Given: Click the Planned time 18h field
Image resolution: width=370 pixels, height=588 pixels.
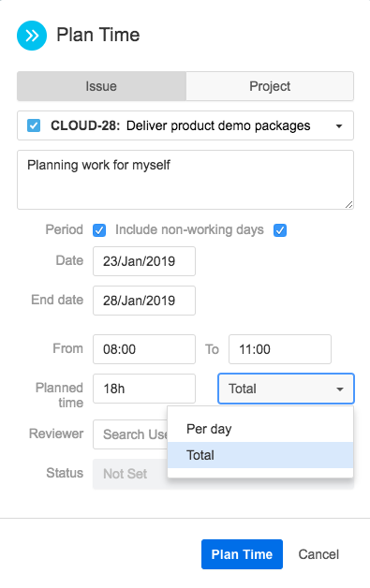Looking at the screenshot, I should [144, 389].
